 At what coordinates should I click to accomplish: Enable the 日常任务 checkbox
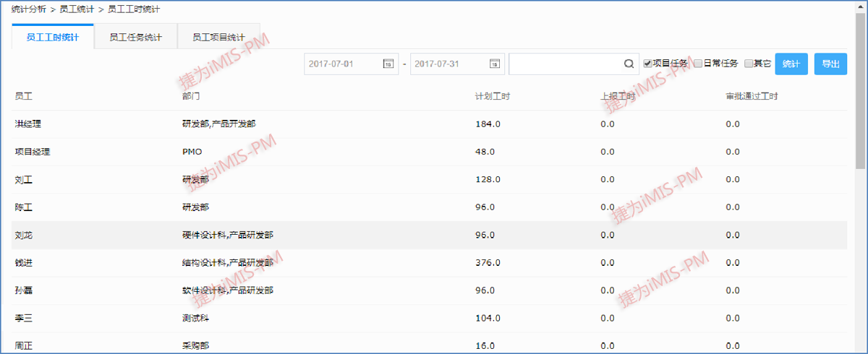(x=698, y=64)
